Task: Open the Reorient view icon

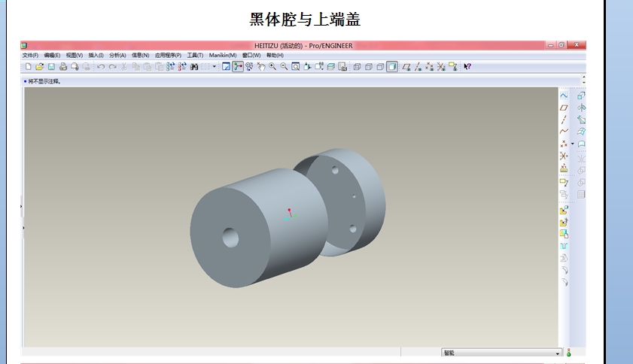Action: 307,67
